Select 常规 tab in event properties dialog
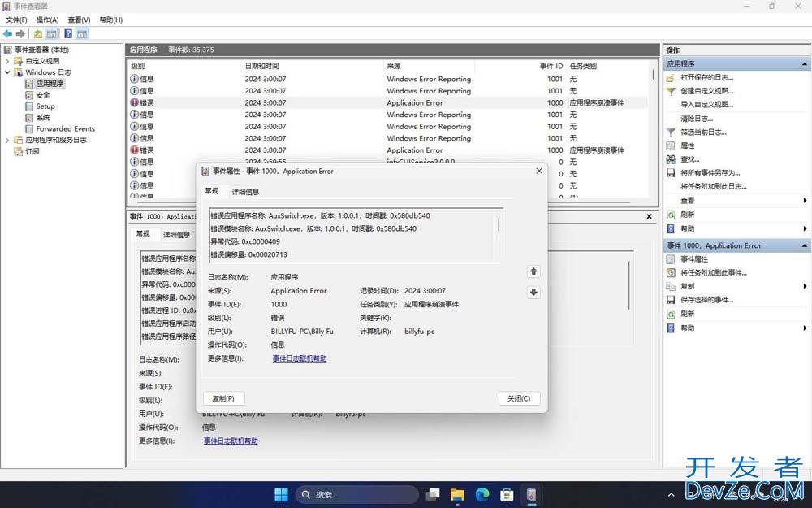 pyautogui.click(x=212, y=191)
